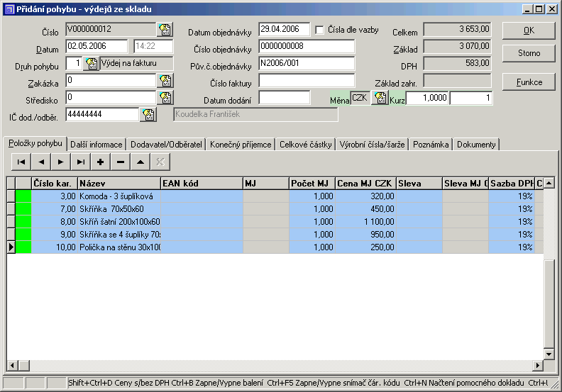
Task: Click Číslo kar. column header
Action: tap(55, 184)
